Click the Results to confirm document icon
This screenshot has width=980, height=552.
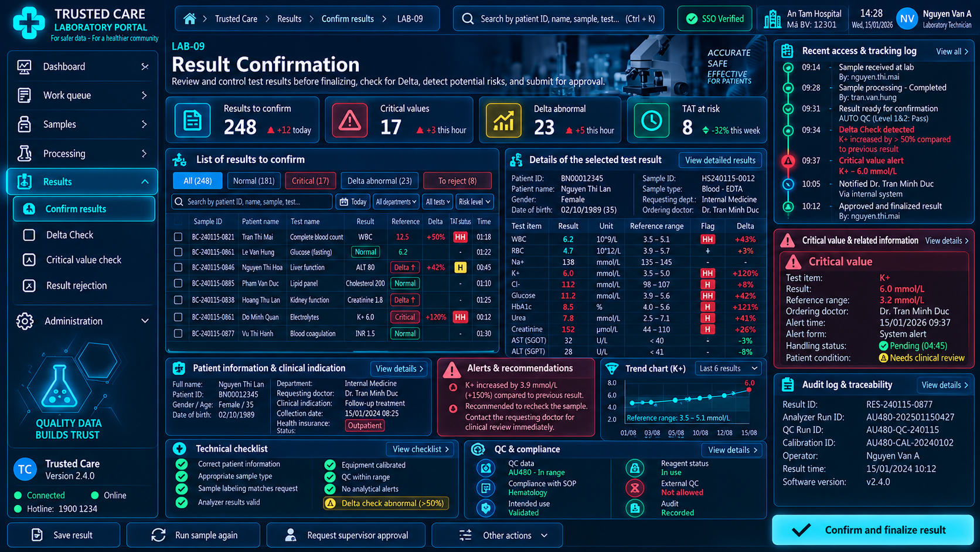(192, 120)
